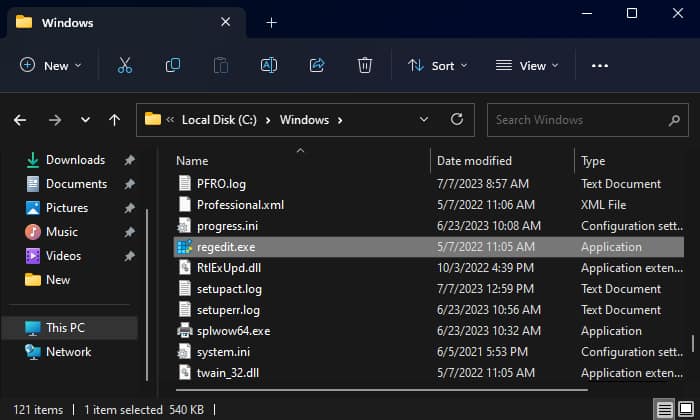The height and width of the screenshot is (420, 700).
Task: Open Videos in the sidebar
Action: pos(63,256)
